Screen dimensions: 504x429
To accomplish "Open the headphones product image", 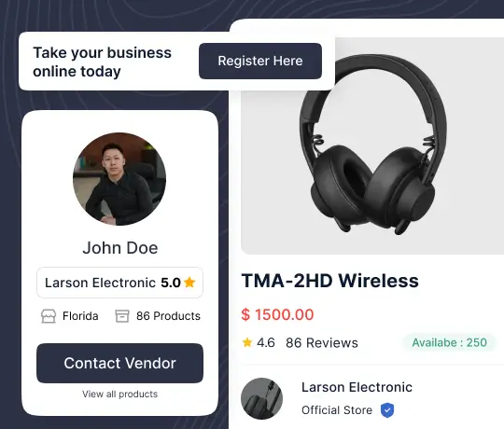I will [372, 146].
